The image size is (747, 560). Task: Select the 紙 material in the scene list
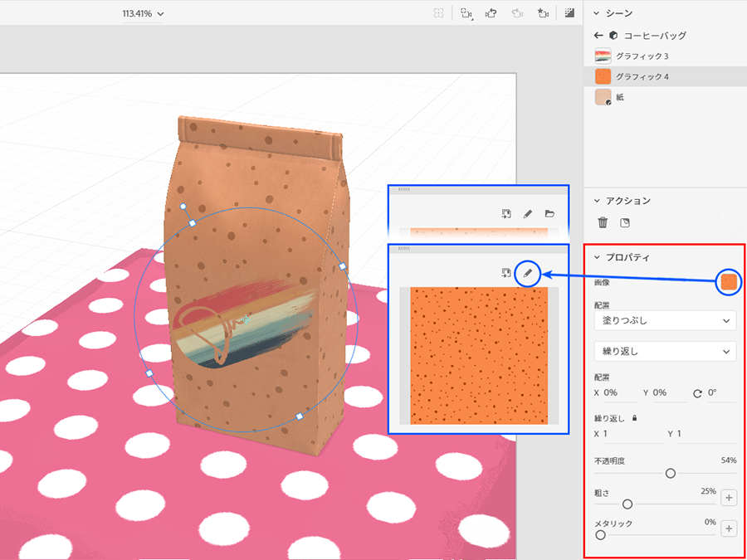(x=620, y=97)
